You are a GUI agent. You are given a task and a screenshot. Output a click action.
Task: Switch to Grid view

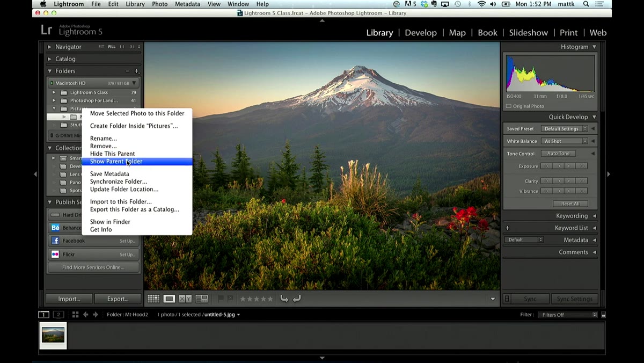click(x=153, y=299)
